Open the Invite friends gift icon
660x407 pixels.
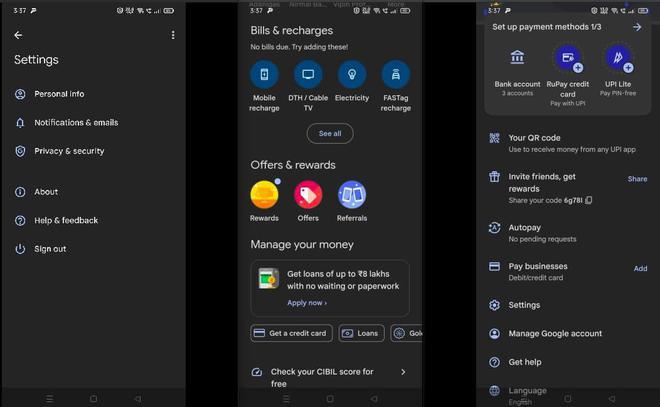[495, 176]
